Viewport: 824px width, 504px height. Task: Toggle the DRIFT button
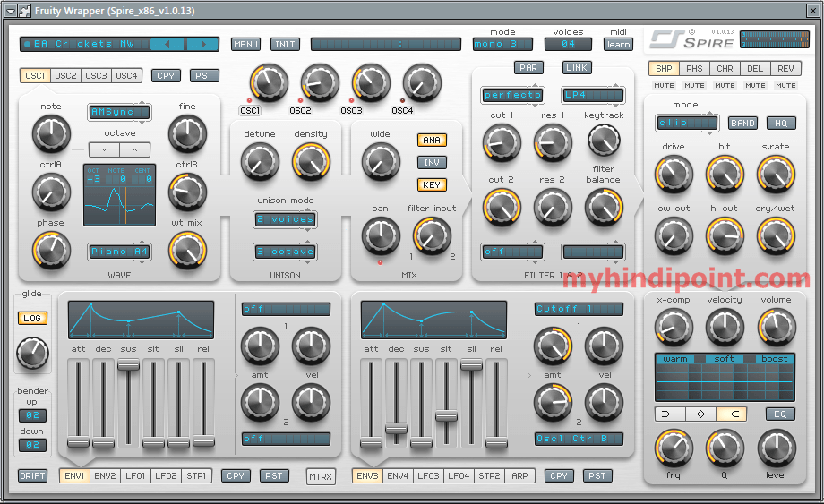pos(32,475)
